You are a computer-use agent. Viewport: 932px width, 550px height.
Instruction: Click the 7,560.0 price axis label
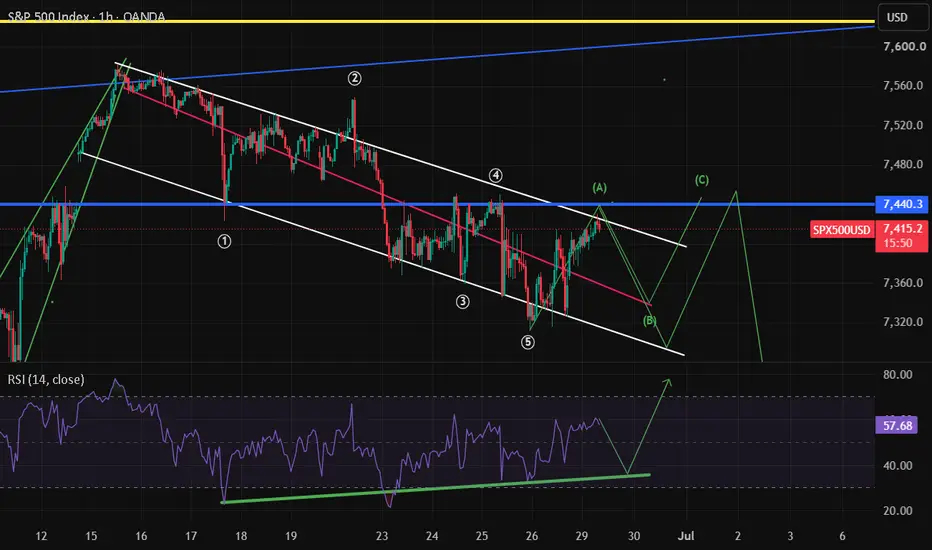(x=903, y=86)
